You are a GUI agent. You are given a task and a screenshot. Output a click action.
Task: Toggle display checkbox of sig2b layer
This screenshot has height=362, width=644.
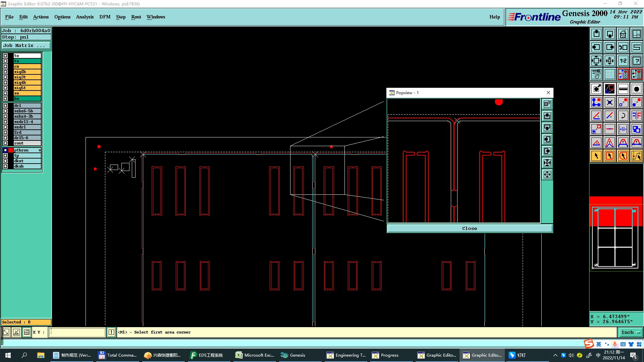point(5,72)
